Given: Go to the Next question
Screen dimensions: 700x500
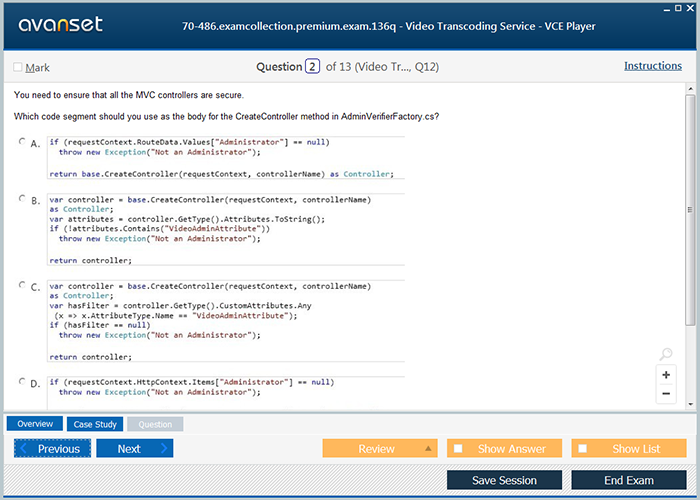Looking at the screenshot, I should 135,448.
